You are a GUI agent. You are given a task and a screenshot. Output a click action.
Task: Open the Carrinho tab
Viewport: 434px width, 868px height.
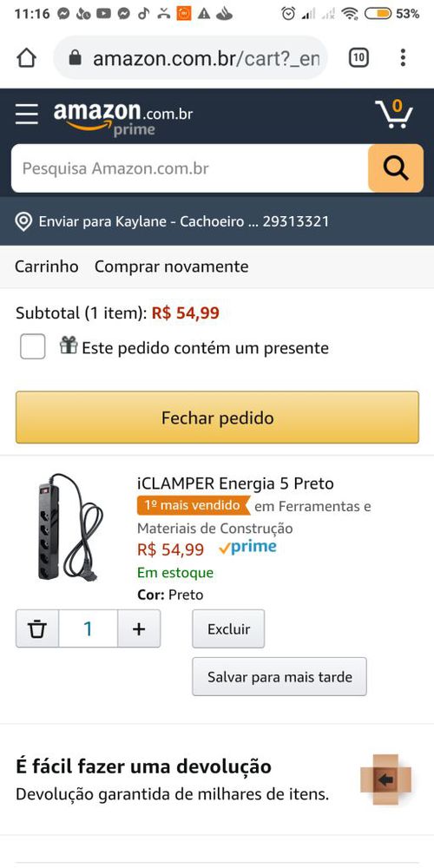click(47, 266)
